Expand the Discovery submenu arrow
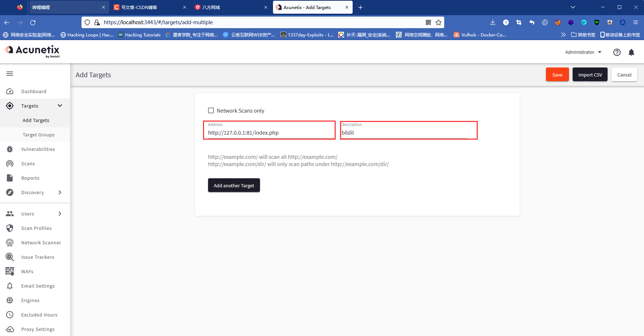 point(60,192)
